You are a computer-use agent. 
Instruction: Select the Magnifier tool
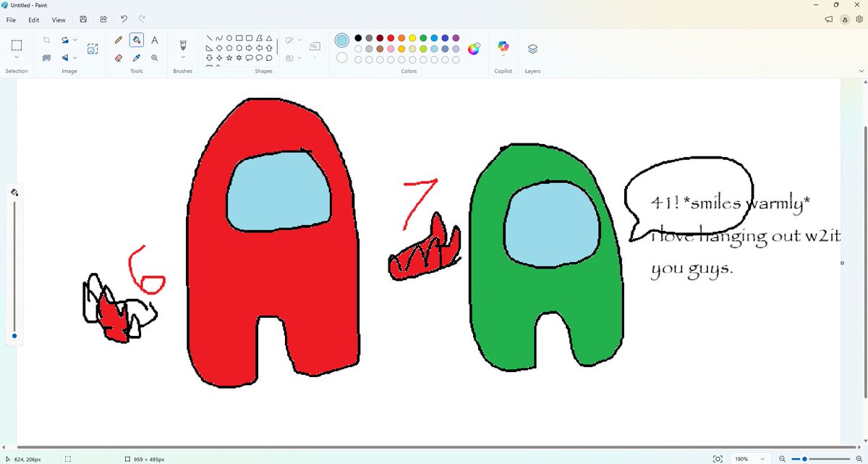(155, 58)
